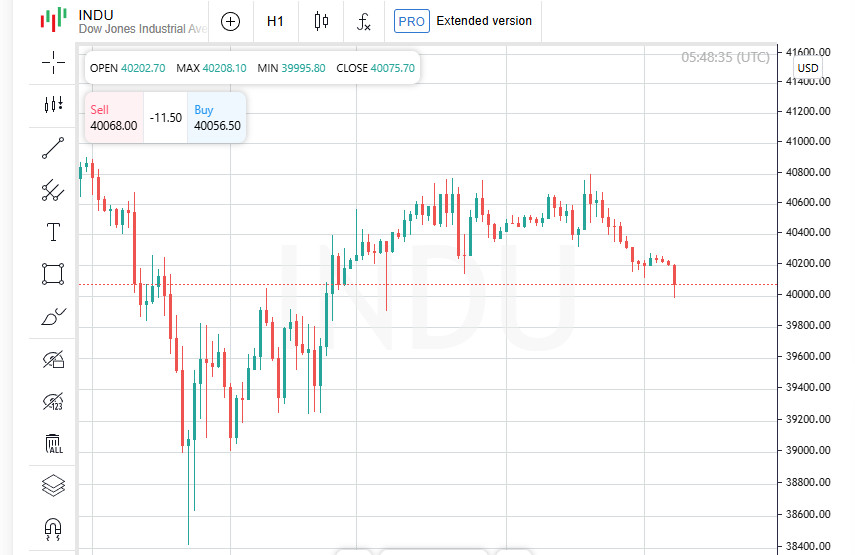Toggle magnet snap mode

point(53,528)
